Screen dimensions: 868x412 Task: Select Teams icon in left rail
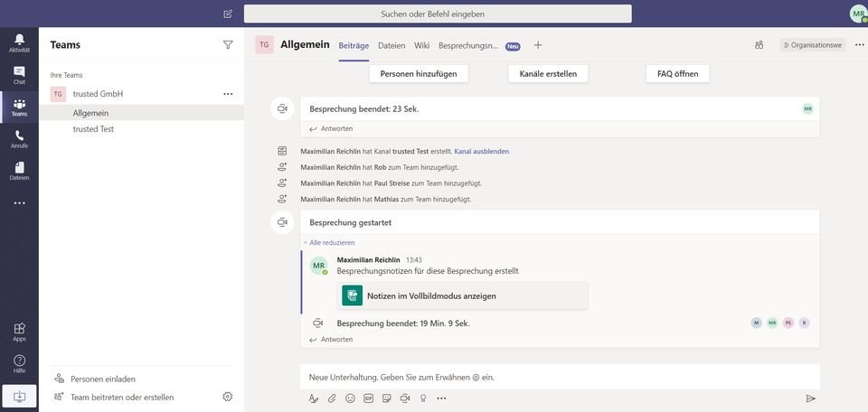(x=19, y=108)
